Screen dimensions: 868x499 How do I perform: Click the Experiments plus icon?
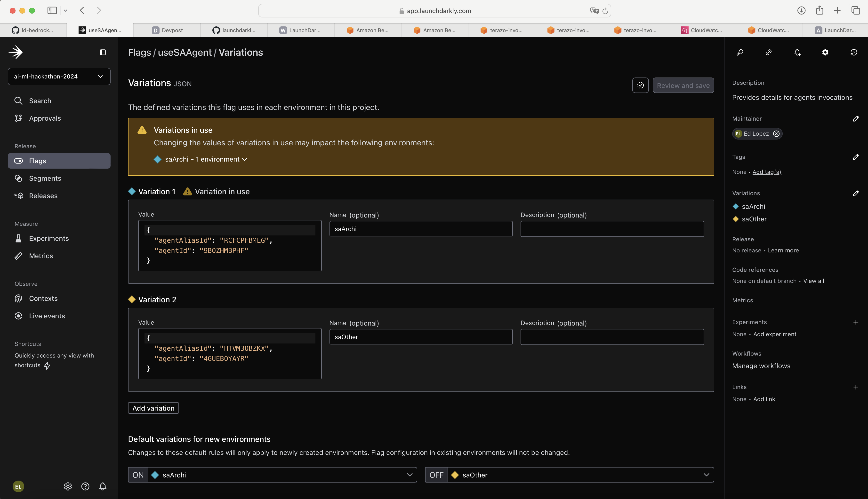click(x=856, y=322)
